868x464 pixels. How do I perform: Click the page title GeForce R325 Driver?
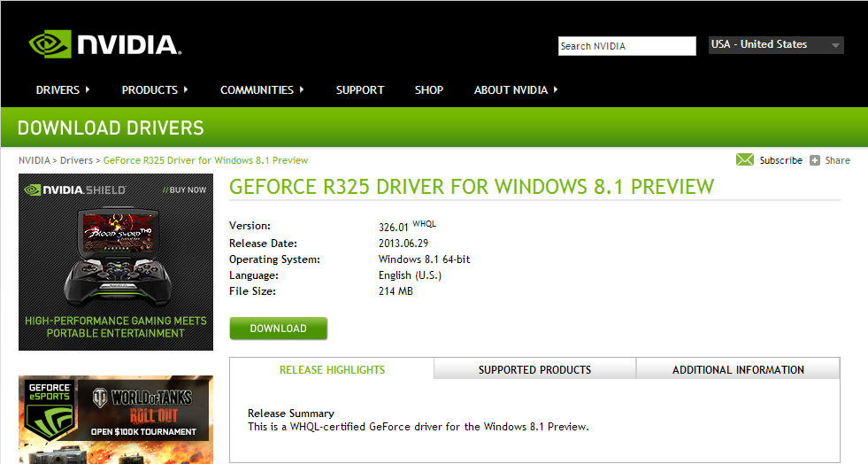[472, 187]
